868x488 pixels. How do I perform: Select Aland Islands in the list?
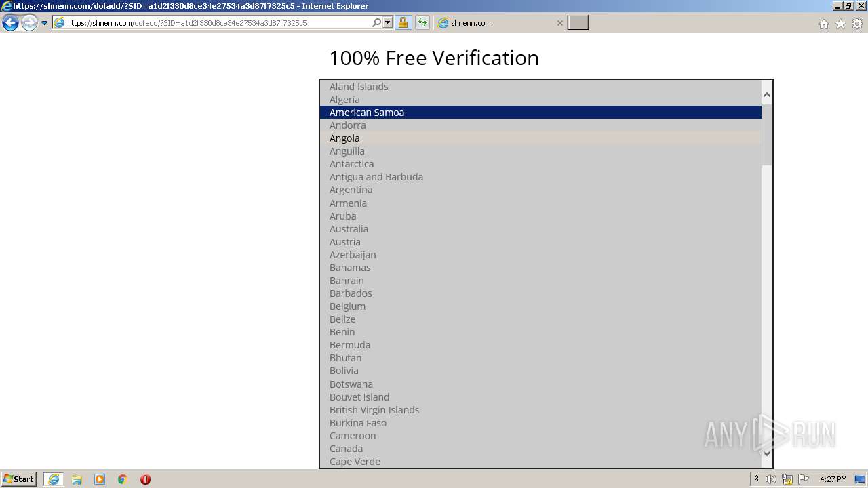tap(540, 87)
